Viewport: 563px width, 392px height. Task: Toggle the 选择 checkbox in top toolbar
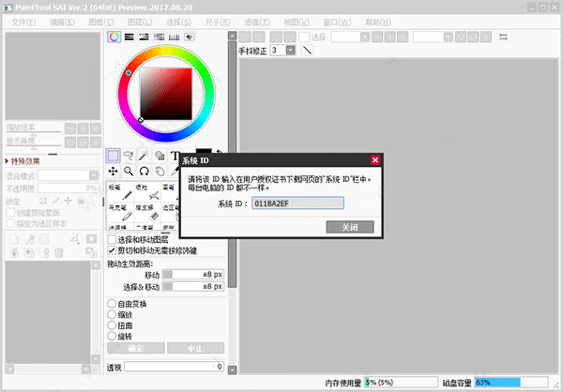(304, 37)
